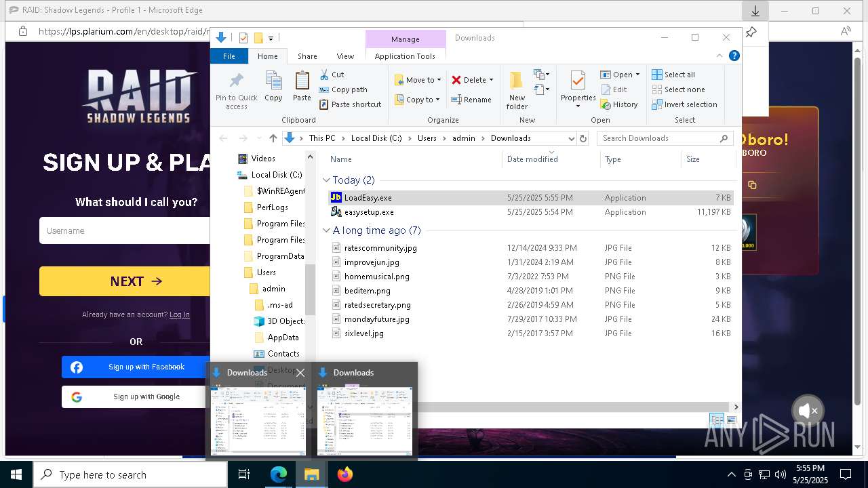Switch to the View tab
This screenshot has height=488, width=868.
click(x=345, y=56)
